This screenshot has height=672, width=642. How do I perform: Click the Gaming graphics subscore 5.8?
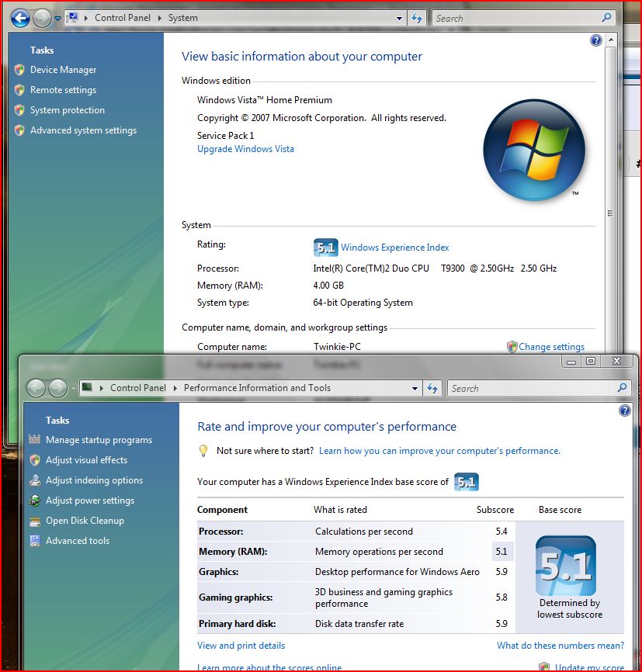tap(501, 598)
